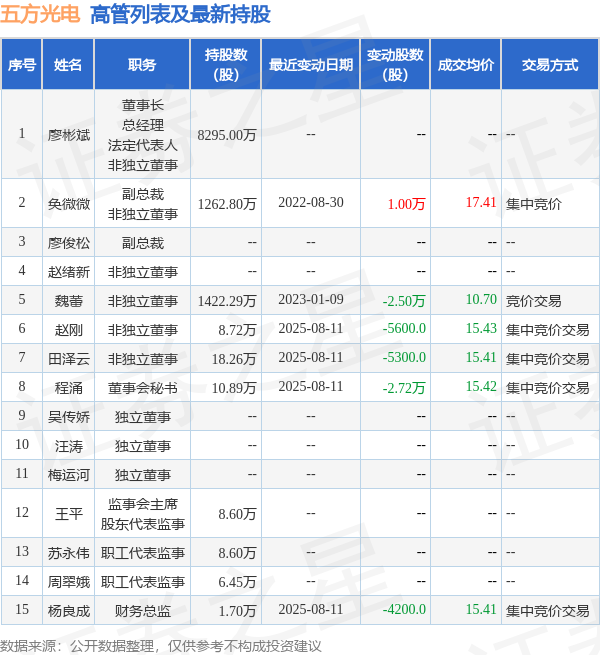Click the red value 1.00万
Image resolution: width=600 pixels, height=655 pixels.
[x=406, y=204]
